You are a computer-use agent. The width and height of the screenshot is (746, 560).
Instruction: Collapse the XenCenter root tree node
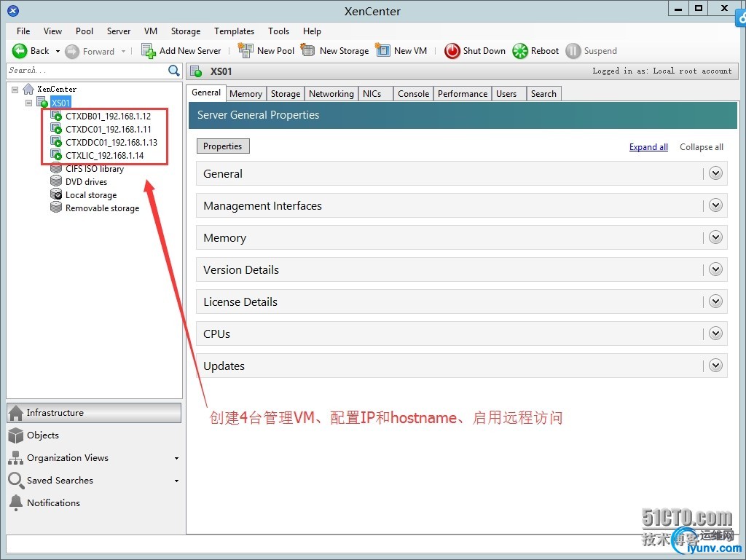point(15,90)
